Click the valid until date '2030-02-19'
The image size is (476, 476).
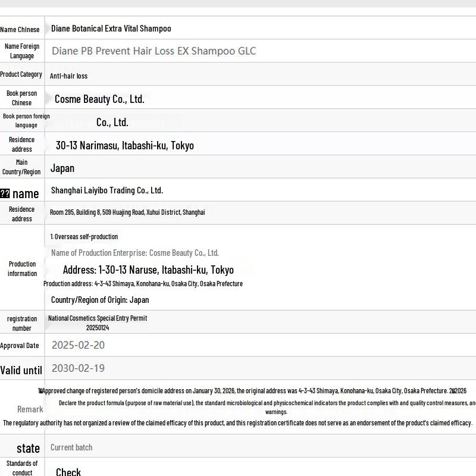point(78,368)
